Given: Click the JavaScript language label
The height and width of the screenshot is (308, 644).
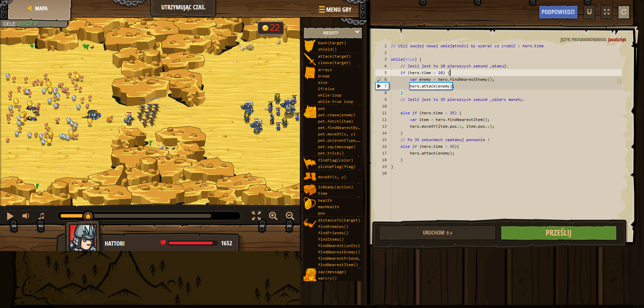Looking at the screenshot, I should 617,40.
